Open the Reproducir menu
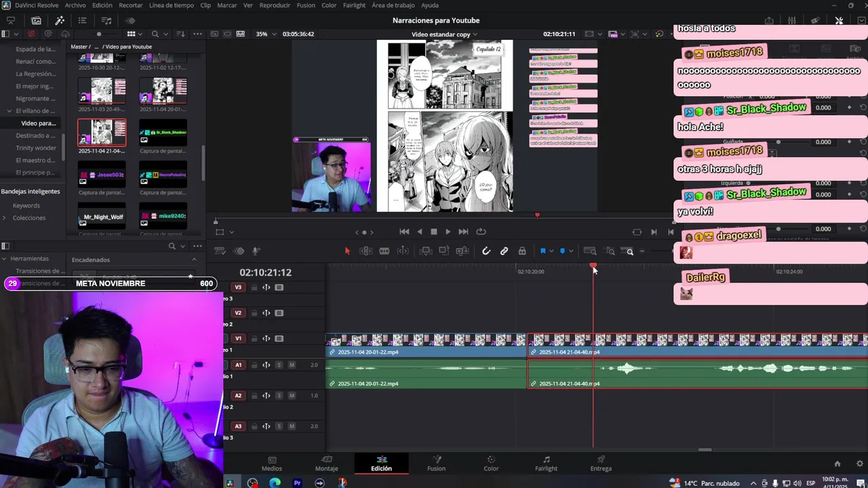The image size is (868, 488). [275, 5]
